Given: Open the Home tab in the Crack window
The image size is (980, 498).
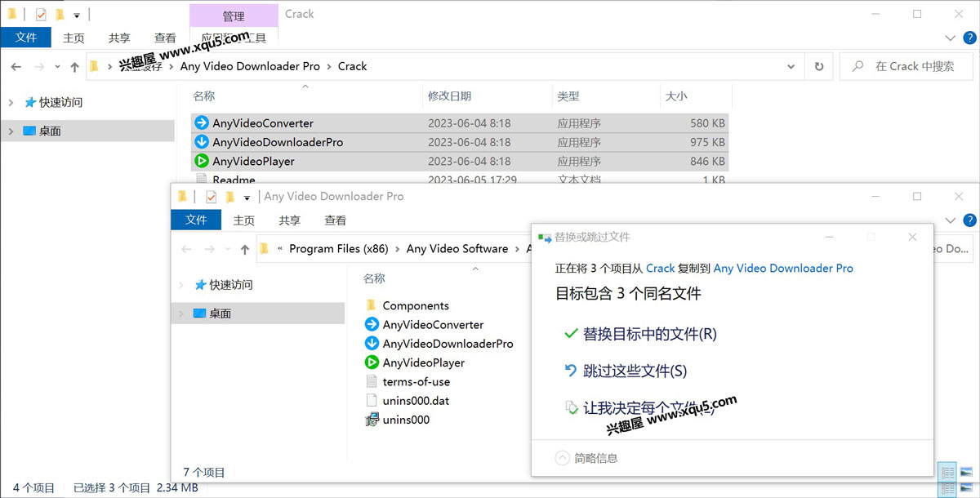Looking at the screenshot, I should click(73, 38).
